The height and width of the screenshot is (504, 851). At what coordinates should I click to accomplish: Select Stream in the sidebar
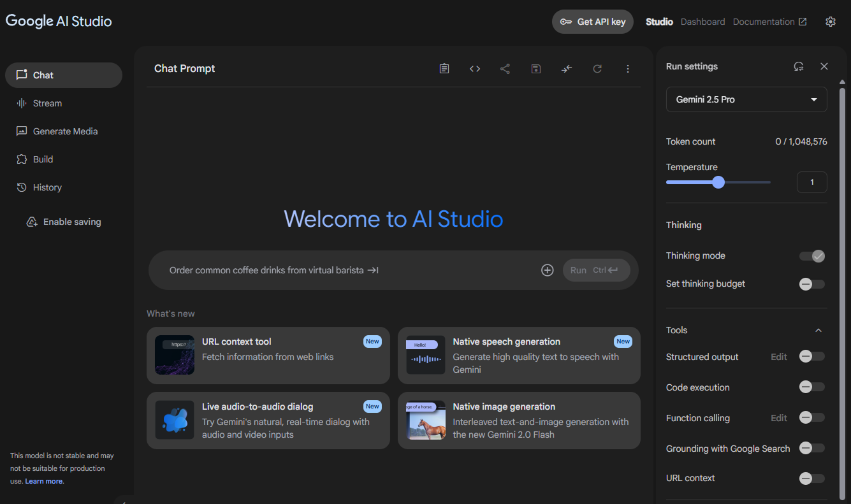click(64, 103)
